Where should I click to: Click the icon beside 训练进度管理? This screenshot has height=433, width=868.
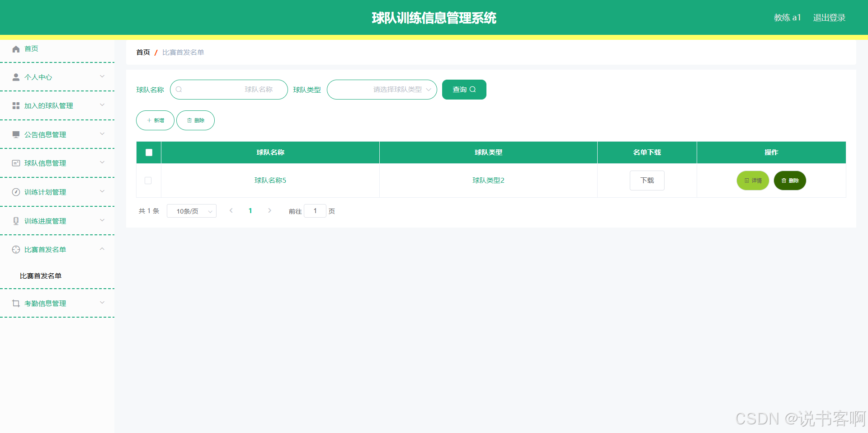click(16, 221)
